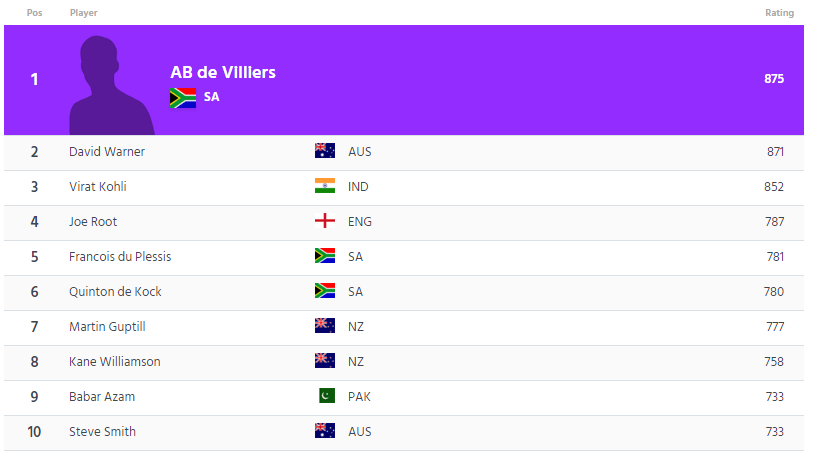Click the Pakistan flag beside Babar Azam
This screenshot has width=814, height=458.
click(x=325, y=396)
